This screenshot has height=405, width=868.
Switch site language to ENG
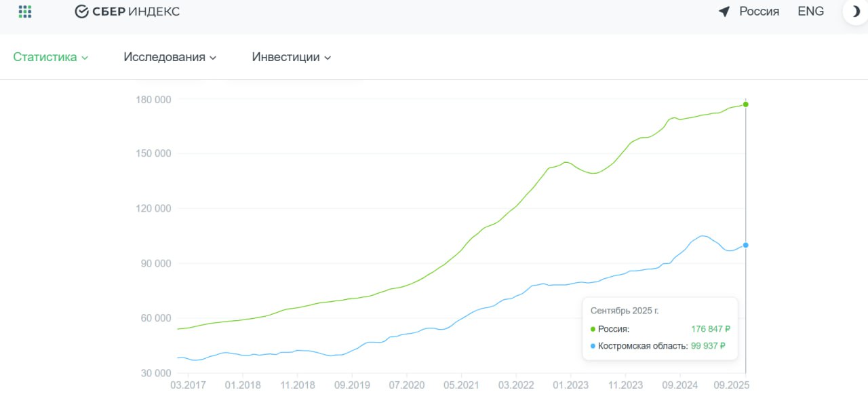tap(810, 12)
